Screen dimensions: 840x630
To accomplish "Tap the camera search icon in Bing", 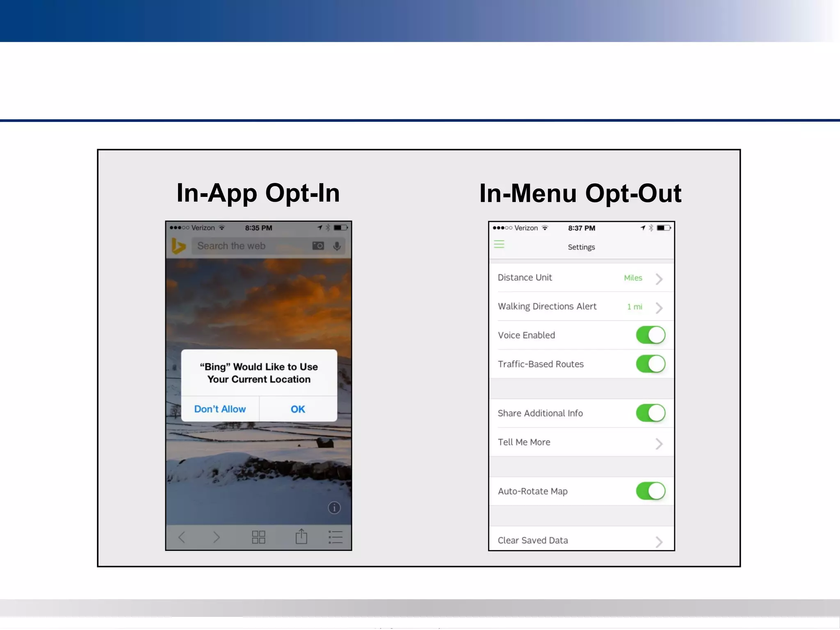I will (x=318, y=246).
